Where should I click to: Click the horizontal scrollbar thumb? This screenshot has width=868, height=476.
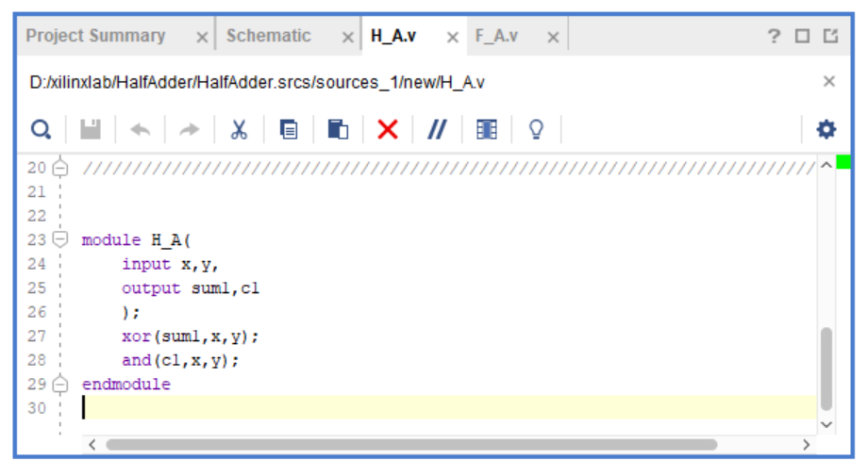coord(410,444)
